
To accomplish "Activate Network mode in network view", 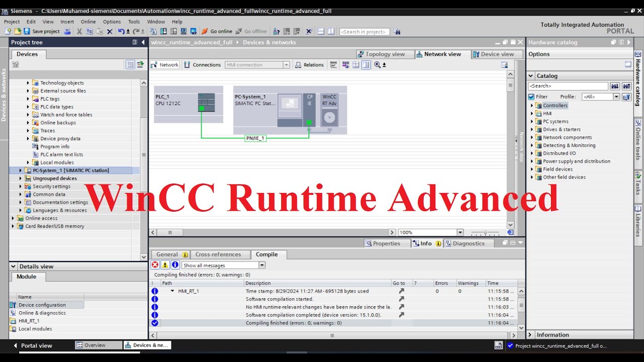I will 165,65.
